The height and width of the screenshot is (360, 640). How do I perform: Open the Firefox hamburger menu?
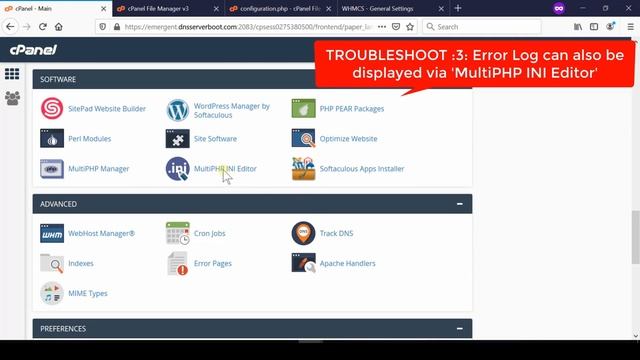(x=631, y=27)
